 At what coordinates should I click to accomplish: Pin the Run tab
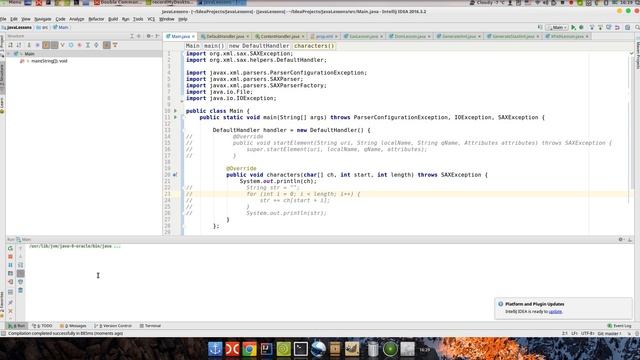[x=11, y=302]
